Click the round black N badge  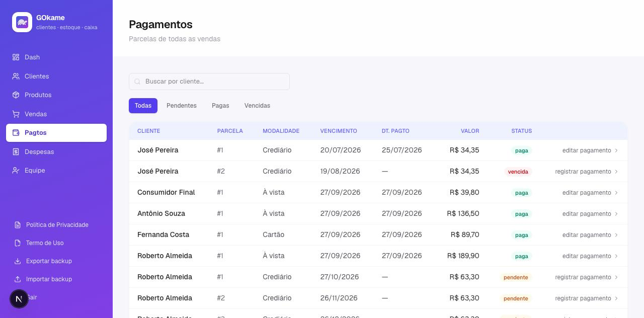point(19,299)
